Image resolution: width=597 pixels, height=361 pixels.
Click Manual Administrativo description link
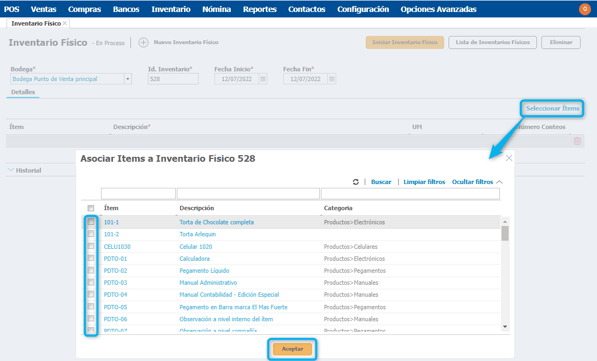coord(208,283)
